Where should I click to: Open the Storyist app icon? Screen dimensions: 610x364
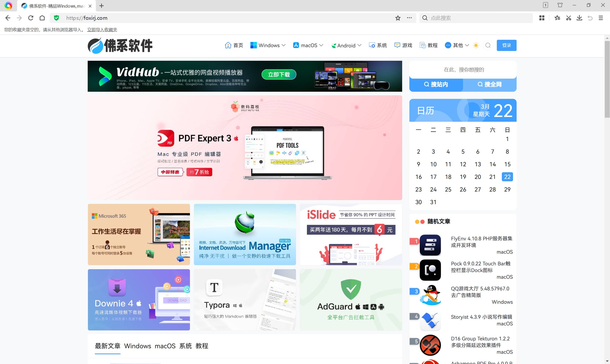coord(430,320)
